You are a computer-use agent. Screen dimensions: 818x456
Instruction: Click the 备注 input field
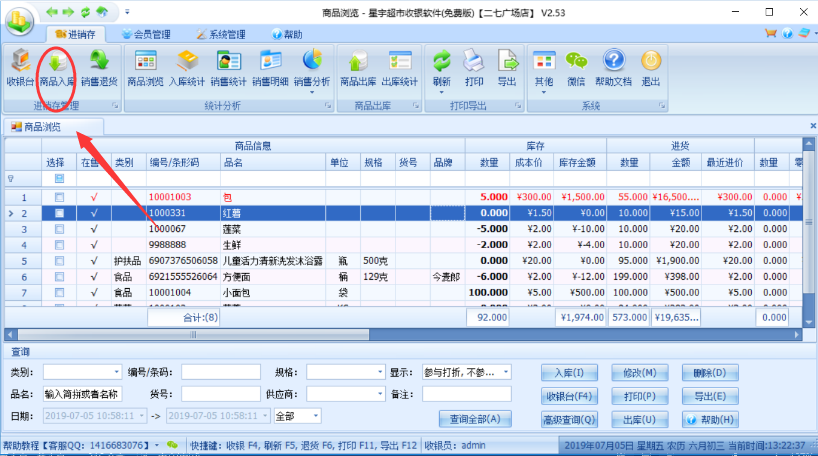(466, 394)
